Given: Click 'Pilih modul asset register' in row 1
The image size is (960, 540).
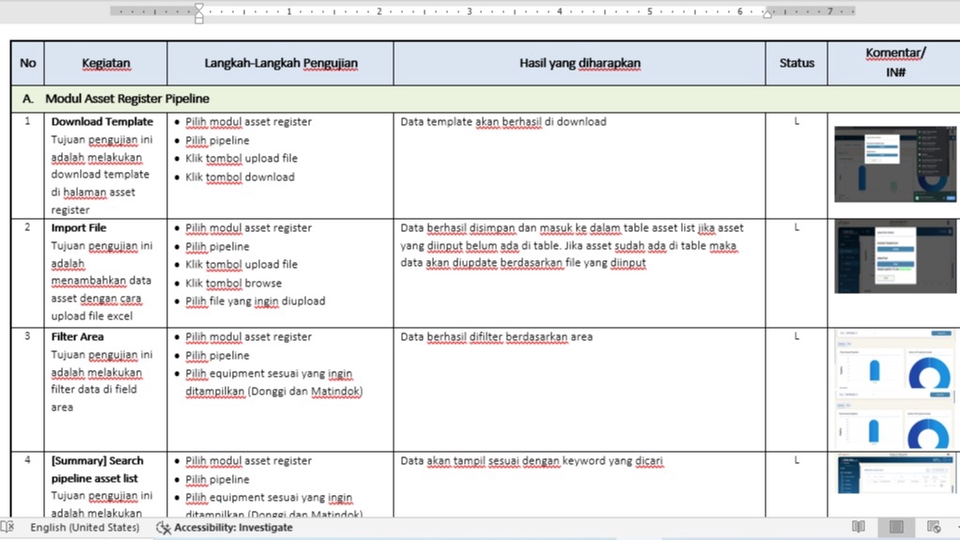Looking at the screenshot, I should click(x=249, y=122).
